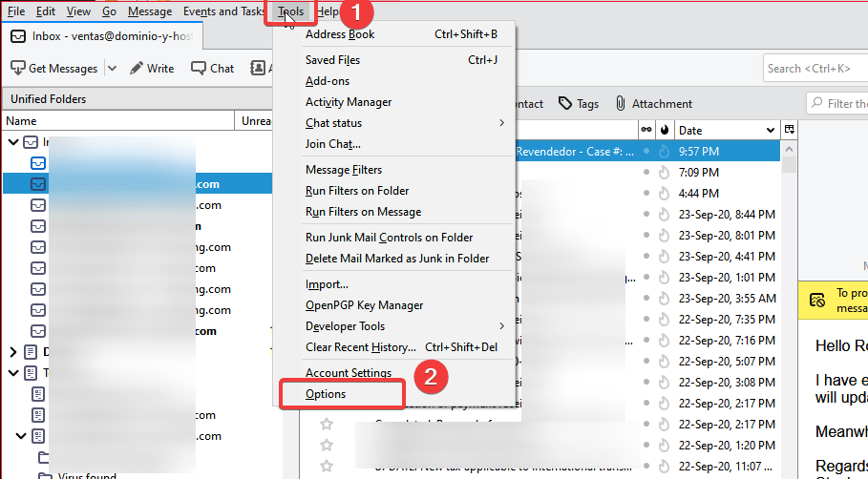Expand the Developer Tools submenu

[501, 326]
